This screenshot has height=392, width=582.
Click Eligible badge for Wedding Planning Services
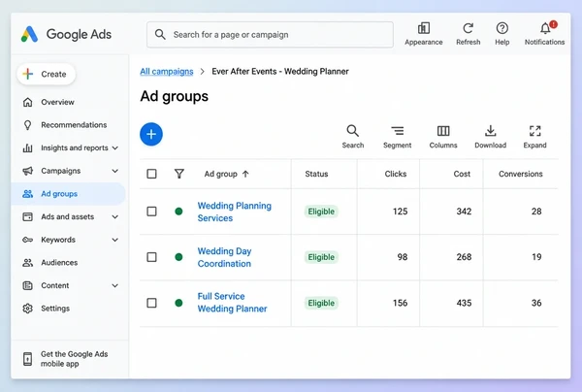[x=321, y=212]
